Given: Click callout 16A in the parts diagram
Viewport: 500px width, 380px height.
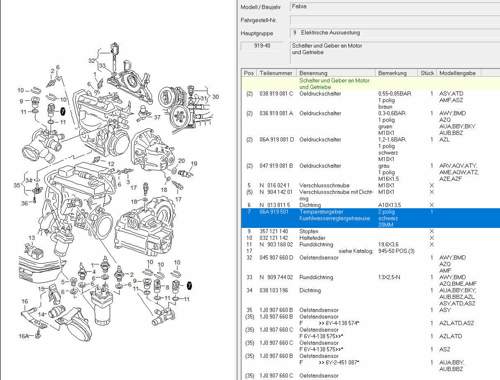Looking at the screenshot, I should click(24, 336).
